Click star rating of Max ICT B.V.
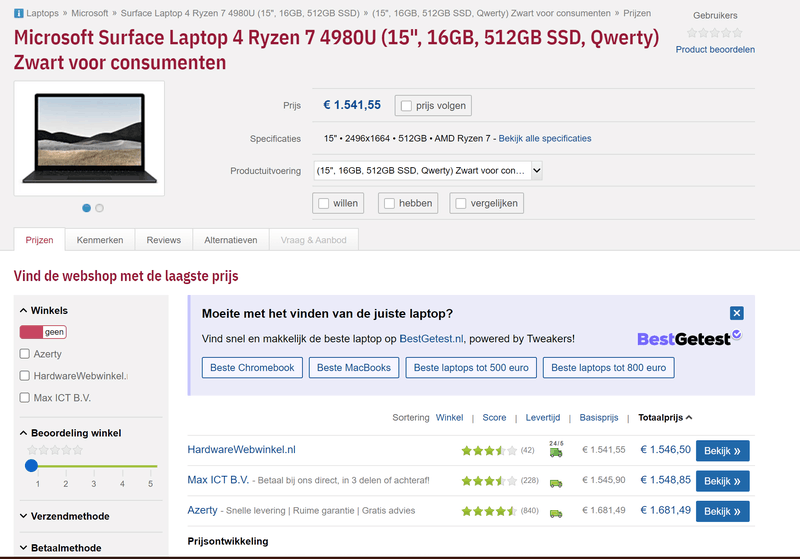 click(x=489, y=480)
